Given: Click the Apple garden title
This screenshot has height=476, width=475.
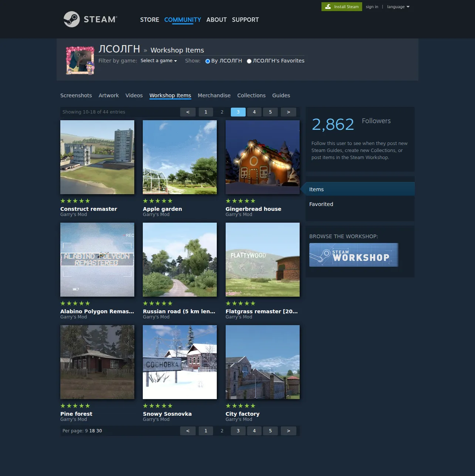Looking at the screenshot, I should (162, 209).
